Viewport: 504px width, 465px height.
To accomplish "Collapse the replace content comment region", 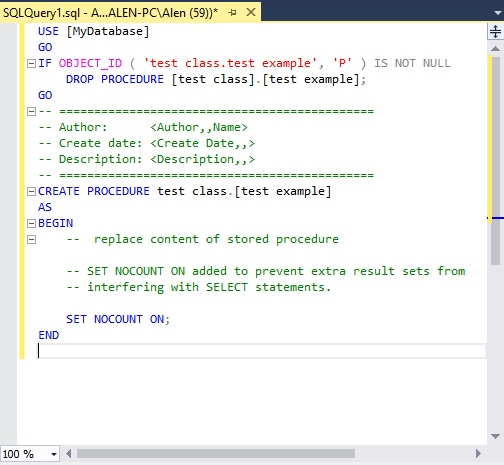I will [x=31, y=239].
